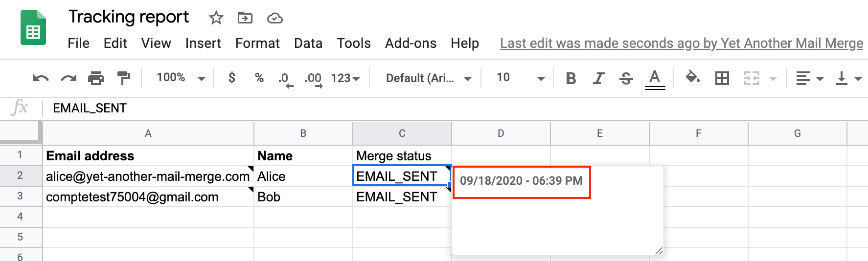Toggle italic text style
The height and width of the screenshot is (261, 868).
coord(598,78)
